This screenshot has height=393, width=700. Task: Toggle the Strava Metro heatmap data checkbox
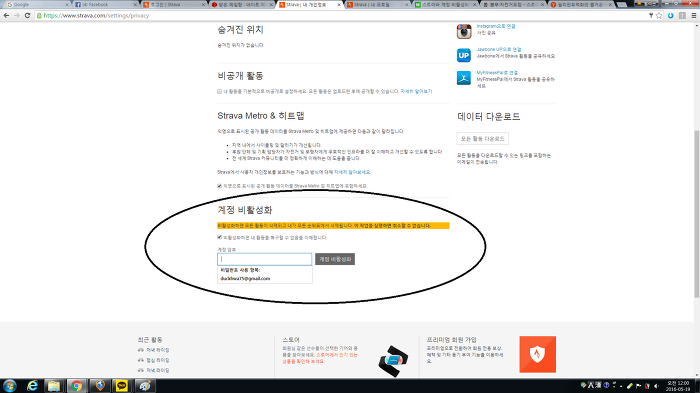219,186
